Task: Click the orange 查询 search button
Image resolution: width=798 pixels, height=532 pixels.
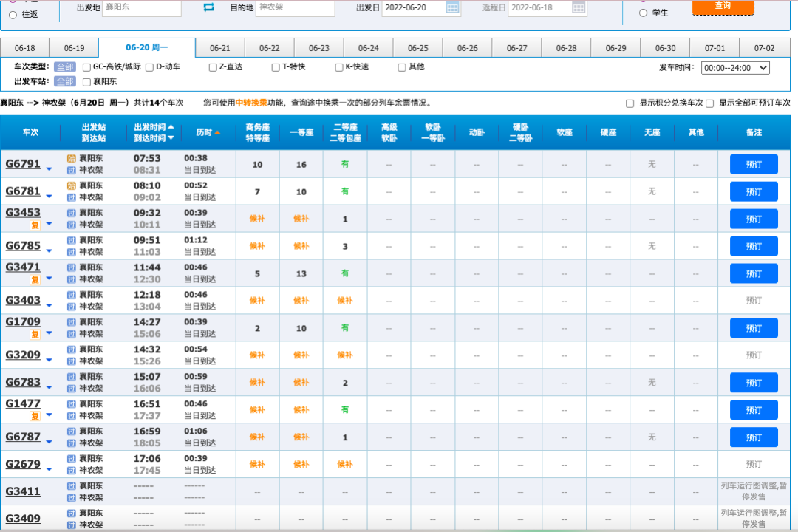Action: (x=723, y=6)
